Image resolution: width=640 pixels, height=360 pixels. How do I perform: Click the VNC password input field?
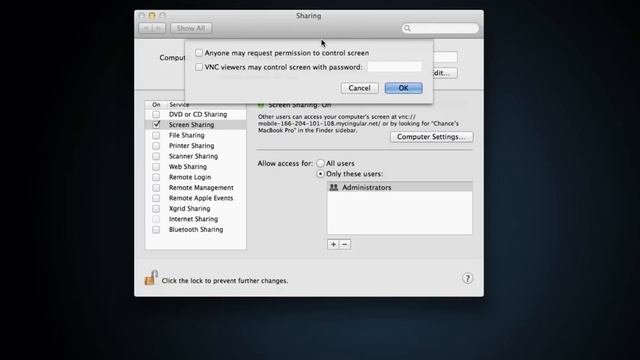click(x=394, y=67)
